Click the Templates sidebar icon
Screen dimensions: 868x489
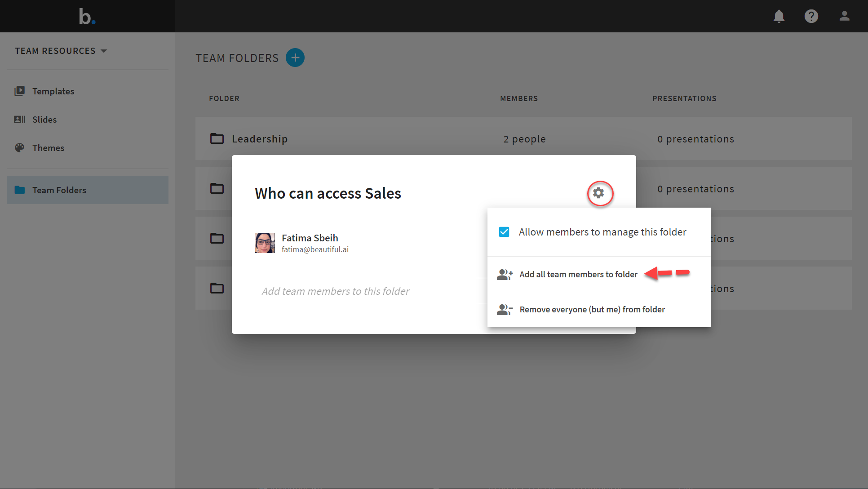click(x=20, y=91)
